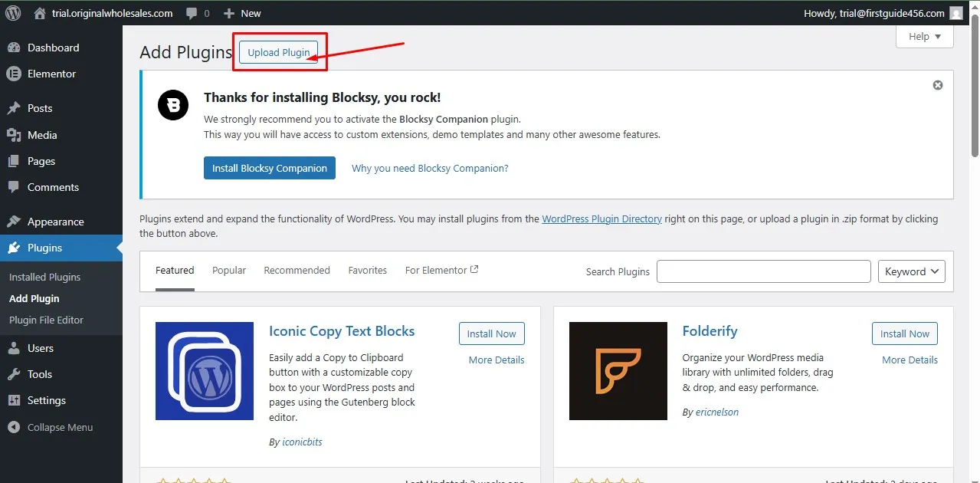The image size is (980, 483).
Task: Click the Search Plugins input field
Action: (x=763, y=271)
